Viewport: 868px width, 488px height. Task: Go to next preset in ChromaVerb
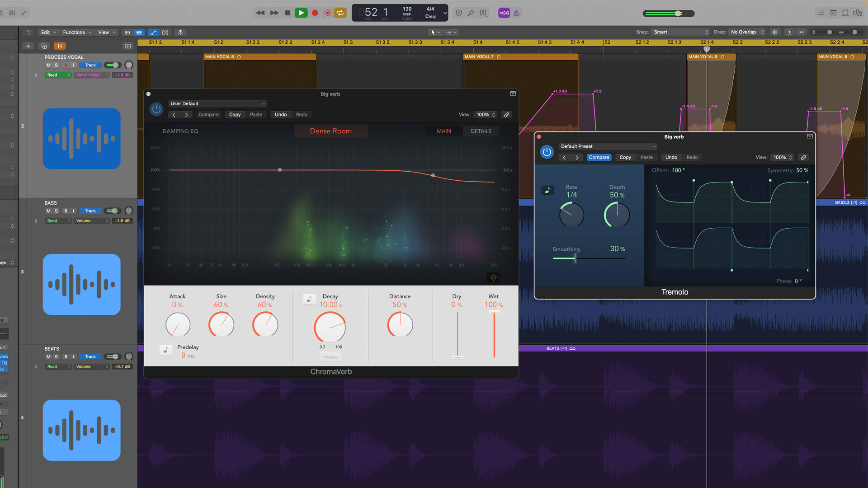click(186, 115)
